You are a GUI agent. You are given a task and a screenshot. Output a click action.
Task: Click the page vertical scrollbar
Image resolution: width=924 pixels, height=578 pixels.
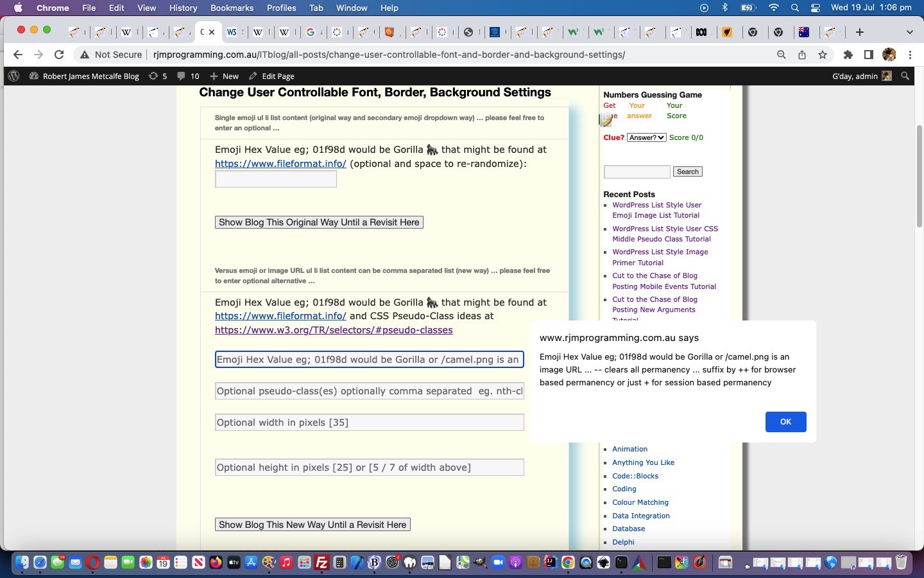click(919, 176)
